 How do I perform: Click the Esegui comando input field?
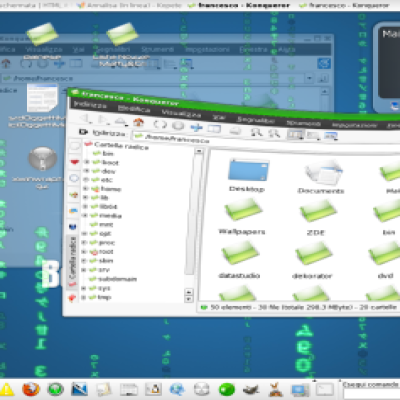pos(372,394)
